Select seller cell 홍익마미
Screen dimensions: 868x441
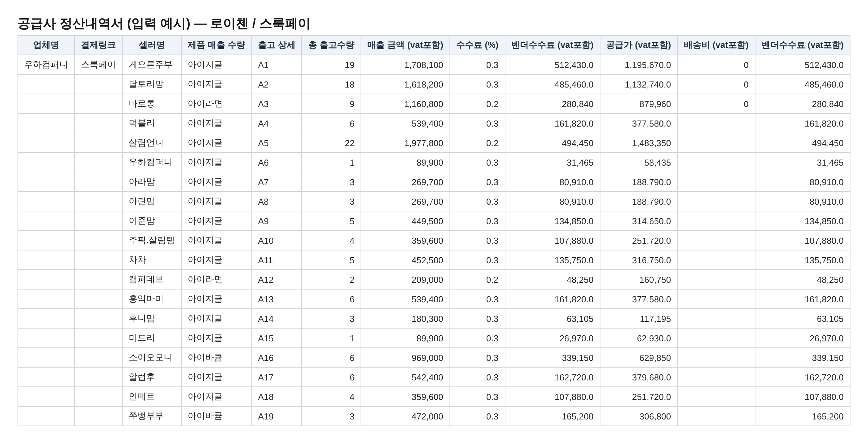point(152,299)
